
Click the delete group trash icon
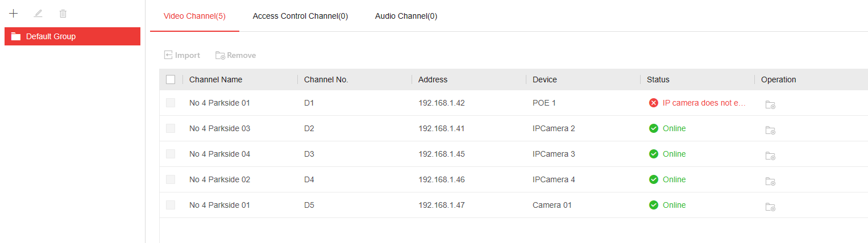(63, 13)
